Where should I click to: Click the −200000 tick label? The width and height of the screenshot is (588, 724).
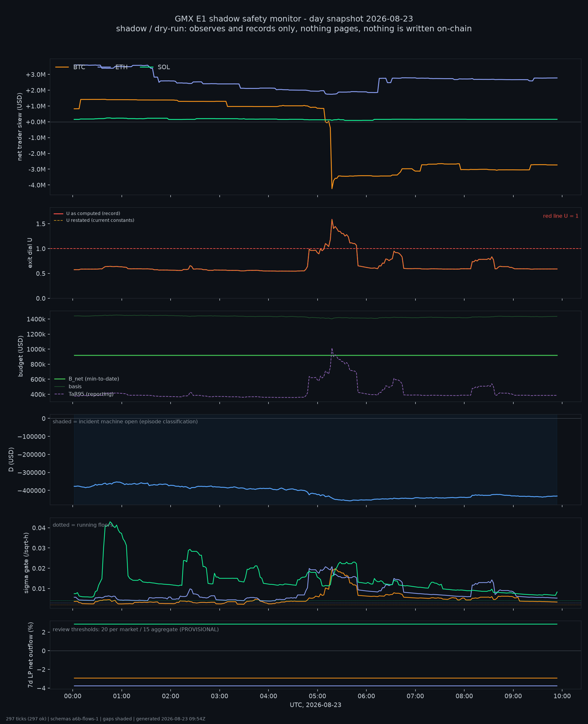pyautogui.click(x=32, y=454)
